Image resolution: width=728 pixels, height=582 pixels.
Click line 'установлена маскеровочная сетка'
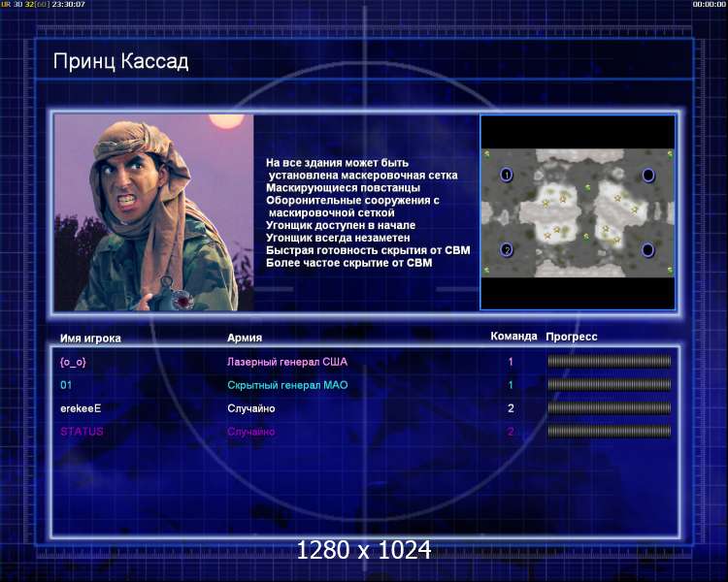(x=363, y=176)
